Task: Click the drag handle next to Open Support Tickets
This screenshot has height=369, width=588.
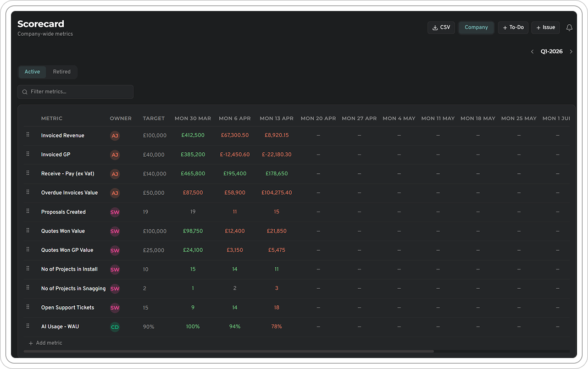Action: [27, 307]
